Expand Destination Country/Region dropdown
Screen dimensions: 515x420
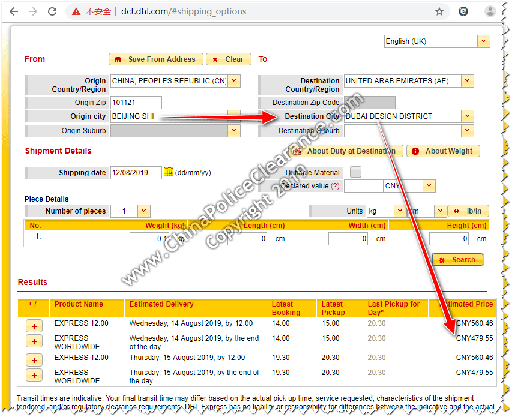coord(468,81)
